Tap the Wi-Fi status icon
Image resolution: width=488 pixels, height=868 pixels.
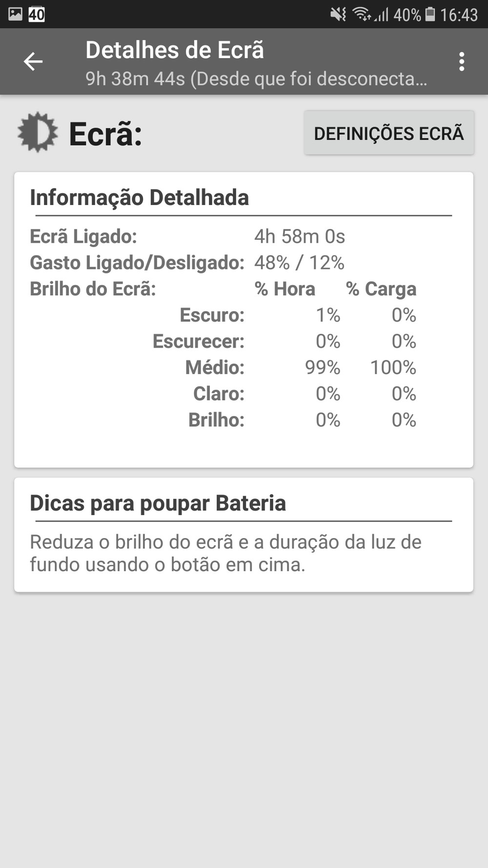pyautogui.click(x=362, y=15)
